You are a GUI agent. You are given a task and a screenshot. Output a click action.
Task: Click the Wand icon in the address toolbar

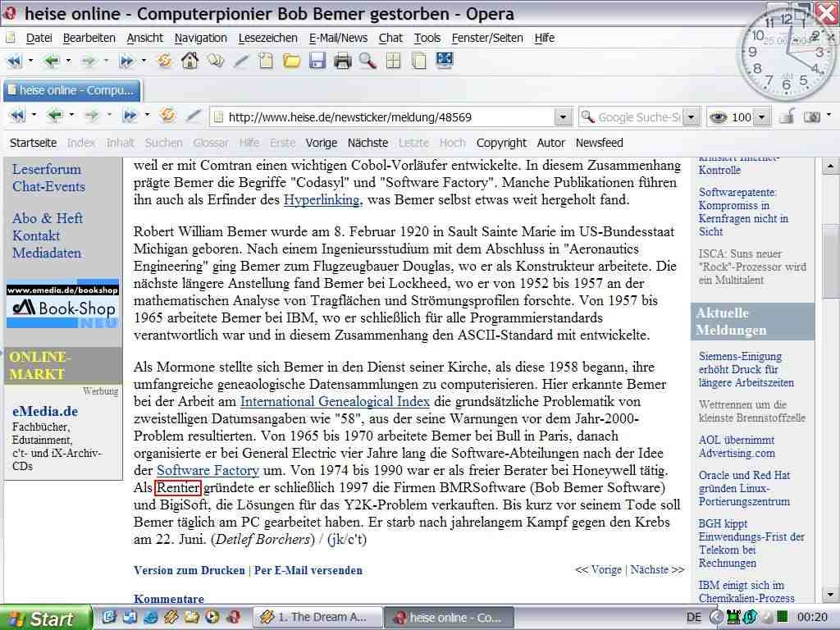(194, 115)
